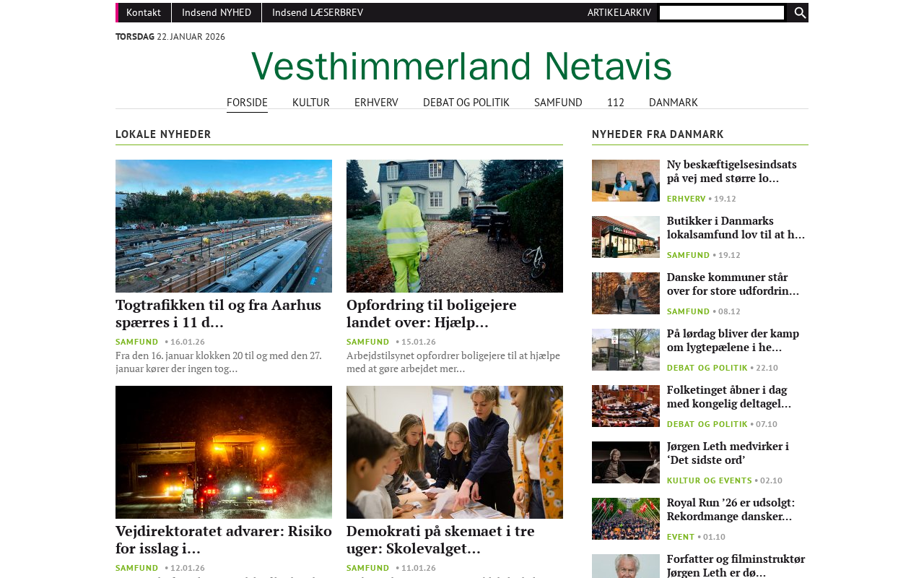
Task: Read the Vejdirektoratet advarer headline article
Action: coord(224,540)
